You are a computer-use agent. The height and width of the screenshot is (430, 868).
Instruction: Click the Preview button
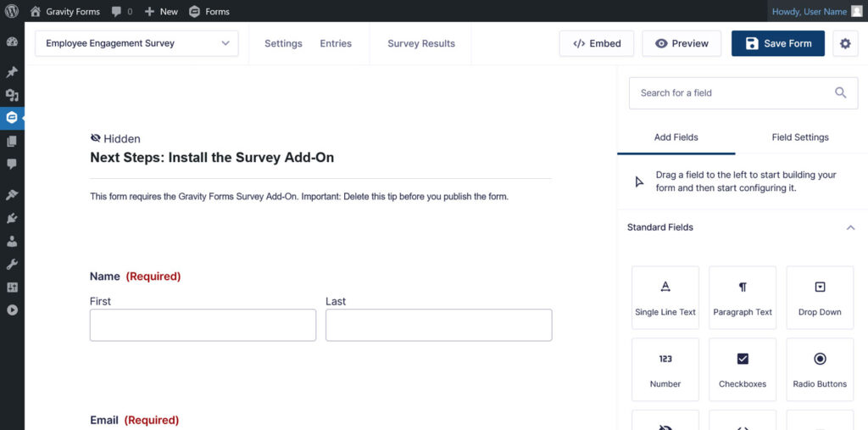point(682,43)
